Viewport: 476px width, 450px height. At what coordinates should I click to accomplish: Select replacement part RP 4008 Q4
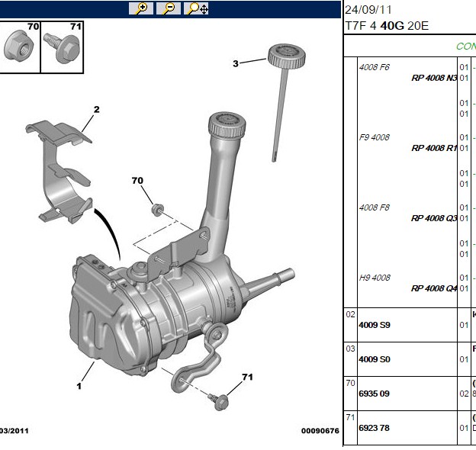click(x=434, y=288)
